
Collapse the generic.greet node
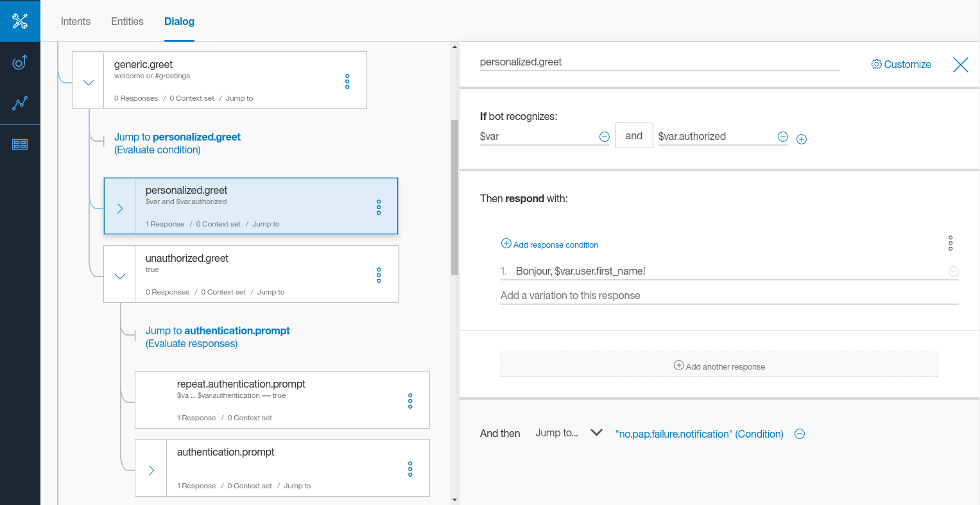click(x=89, y=83)
